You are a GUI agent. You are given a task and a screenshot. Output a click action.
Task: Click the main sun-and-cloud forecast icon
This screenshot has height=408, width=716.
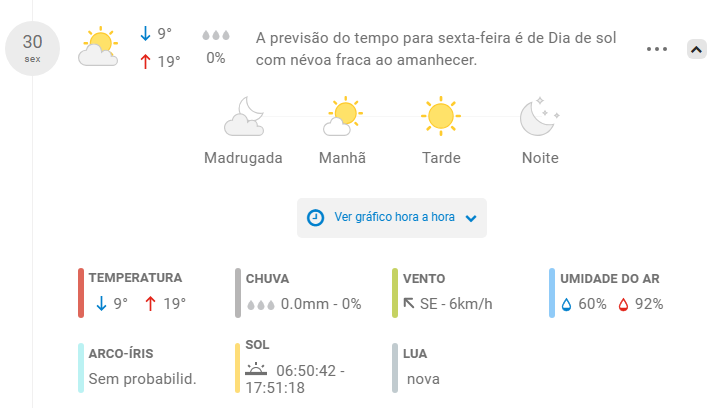point(98,46)
